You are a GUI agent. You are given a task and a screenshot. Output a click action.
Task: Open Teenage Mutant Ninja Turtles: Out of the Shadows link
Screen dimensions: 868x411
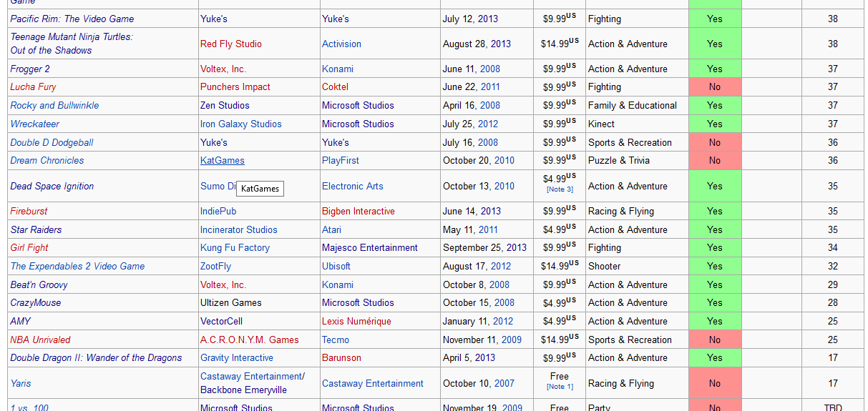point(72,43)
